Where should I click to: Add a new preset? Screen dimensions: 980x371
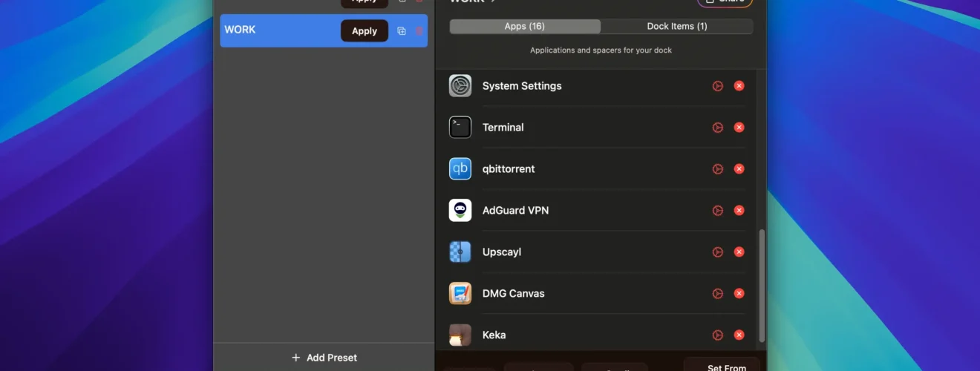pyautogui.click(x=324, y=358)
